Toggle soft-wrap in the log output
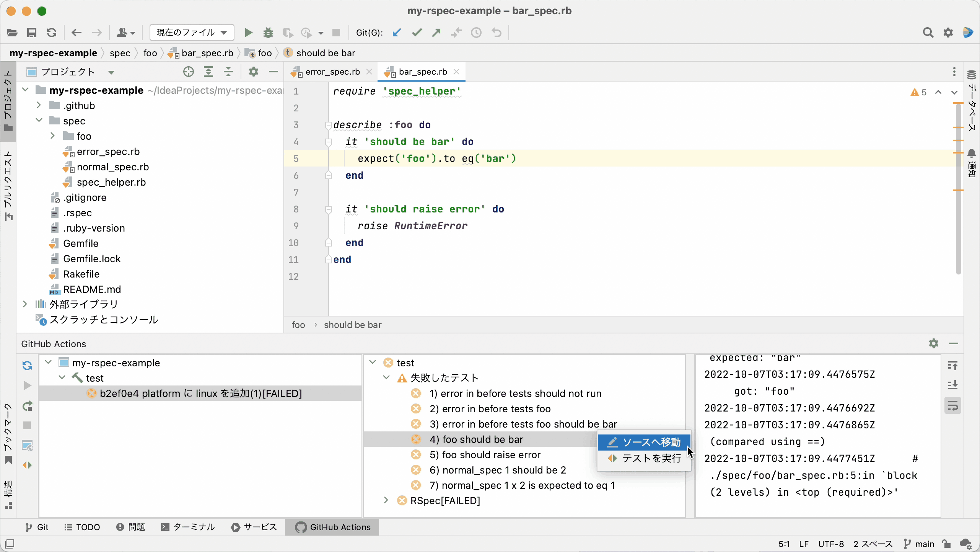 [953, 405]
